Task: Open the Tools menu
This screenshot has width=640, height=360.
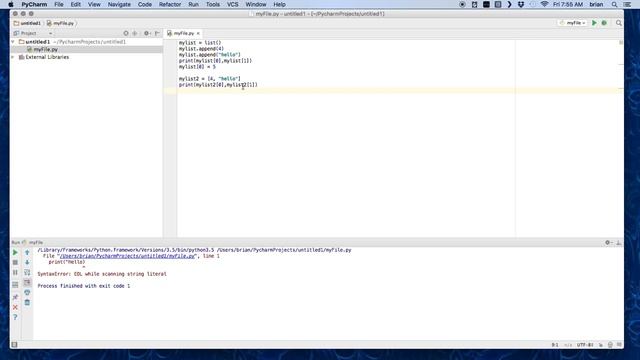Action: point(213,4)
